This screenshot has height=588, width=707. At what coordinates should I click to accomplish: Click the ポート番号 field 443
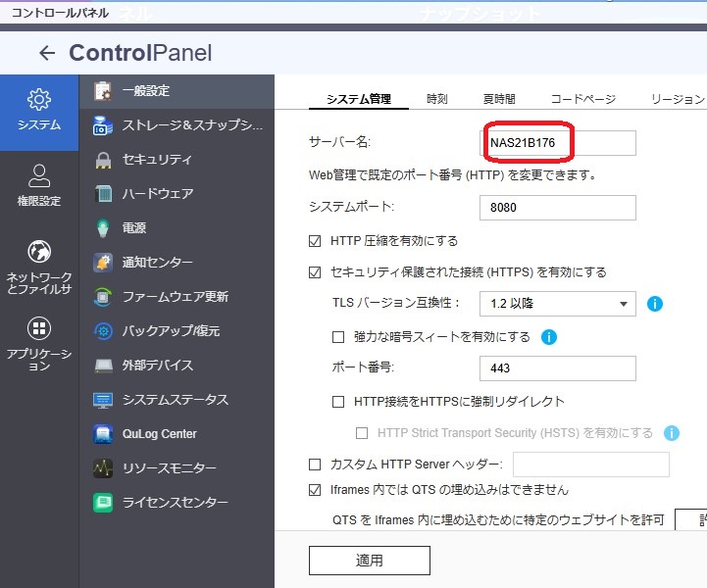click(558, 368)
